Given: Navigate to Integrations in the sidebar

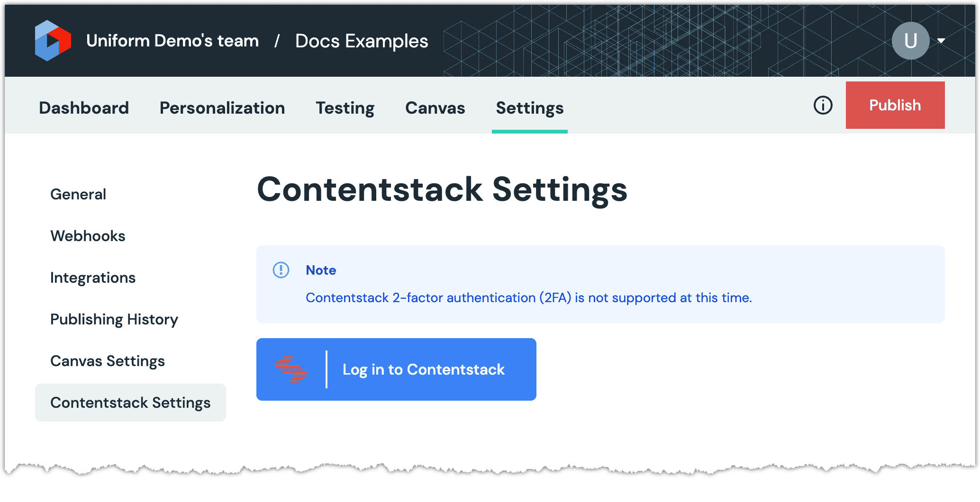Looking at the screenshot, I should click(93, 278).
